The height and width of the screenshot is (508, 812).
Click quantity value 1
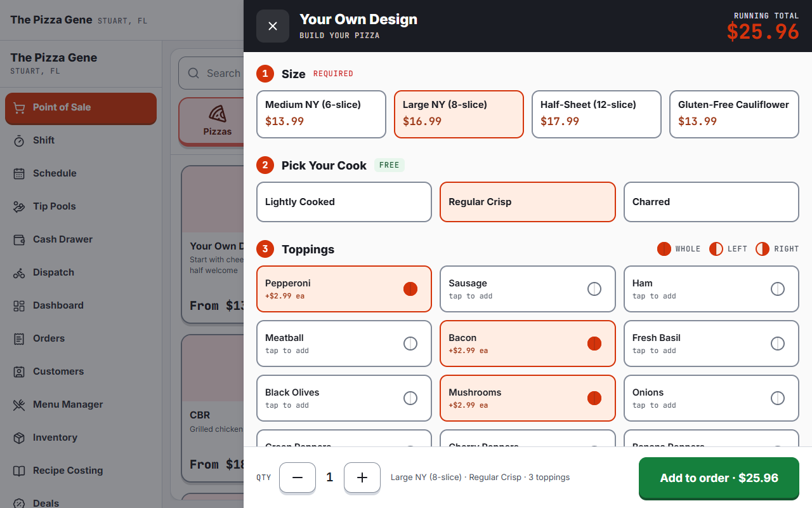tap(330, 478)
